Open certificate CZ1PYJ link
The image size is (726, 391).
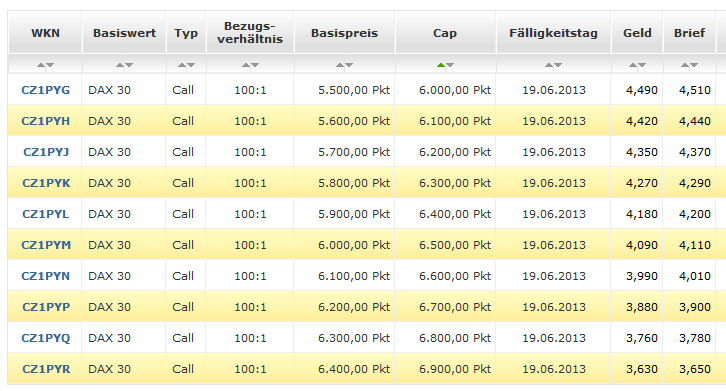46,152
